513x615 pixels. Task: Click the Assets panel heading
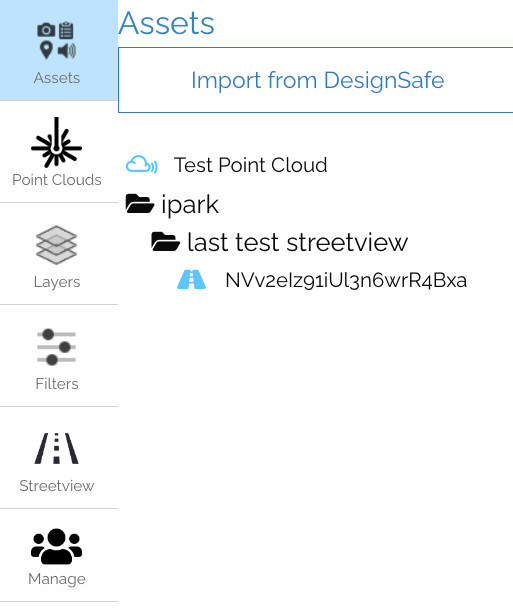click(x=166, y=23)
